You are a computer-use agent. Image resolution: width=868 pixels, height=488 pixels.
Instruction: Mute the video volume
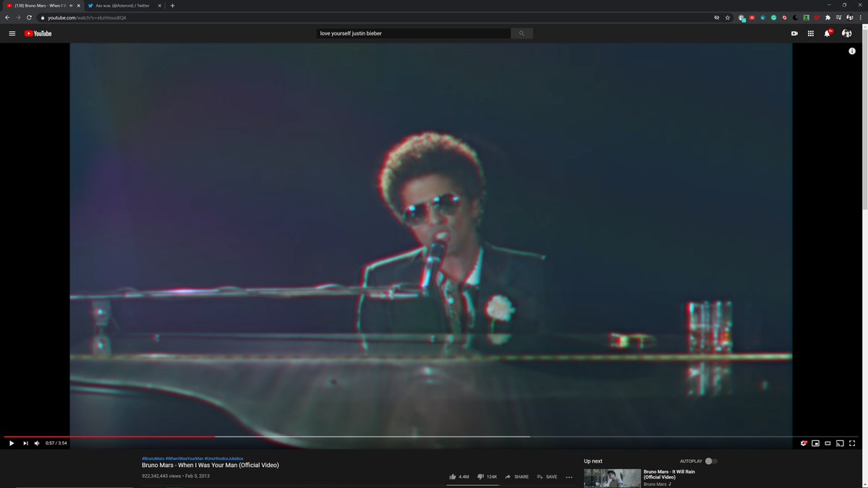(36, 443)
